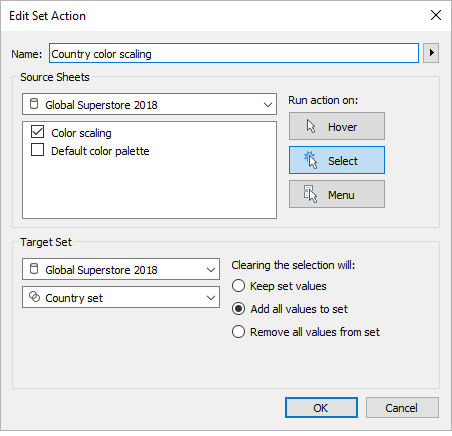The height and width of the screenshot is (436, 452).
Task: Uncheck the Color scaling sheet checkbox
Action: [37, 132]
